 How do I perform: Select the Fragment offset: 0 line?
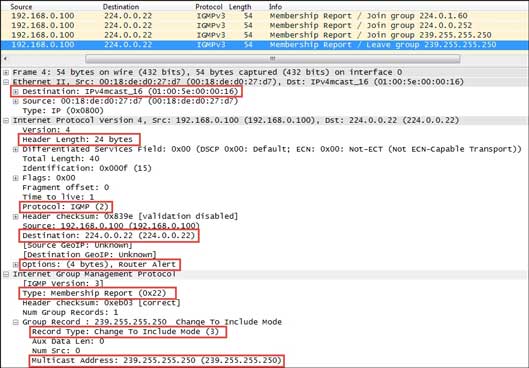click(65, 188)
